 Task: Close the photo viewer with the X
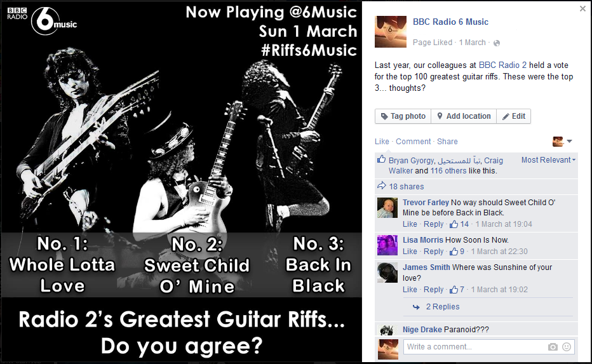point(583,9)
